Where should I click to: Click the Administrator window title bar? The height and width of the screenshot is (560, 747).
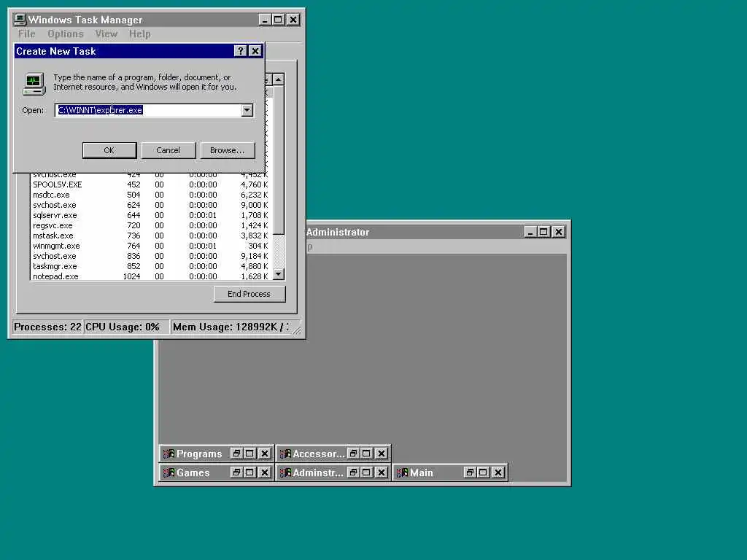click(x=414, y=232)
